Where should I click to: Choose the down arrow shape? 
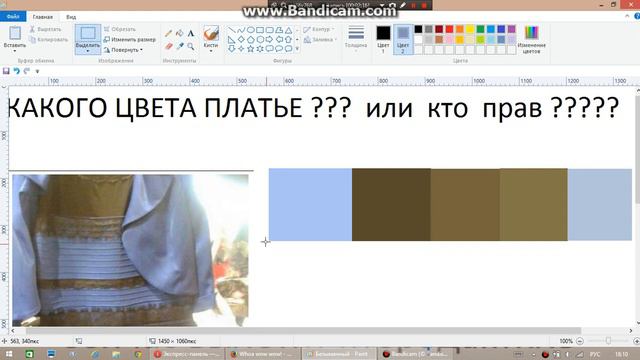231,49
